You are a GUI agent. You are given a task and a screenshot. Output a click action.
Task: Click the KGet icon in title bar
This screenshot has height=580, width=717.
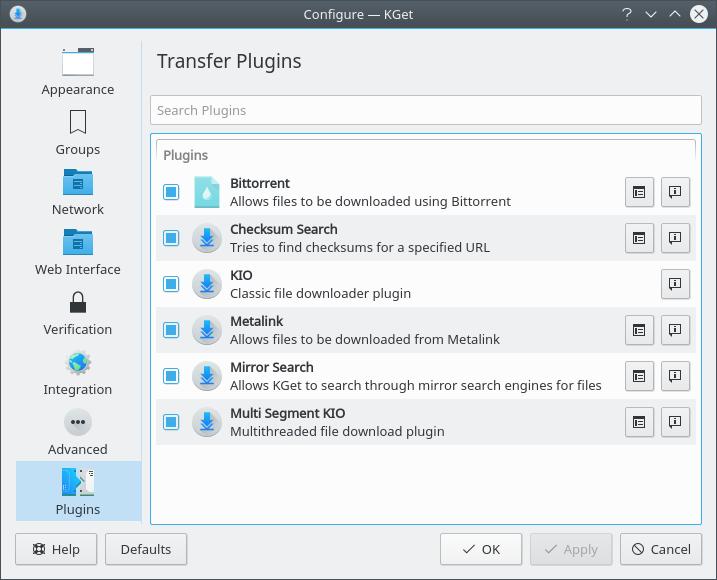point(18,14)
